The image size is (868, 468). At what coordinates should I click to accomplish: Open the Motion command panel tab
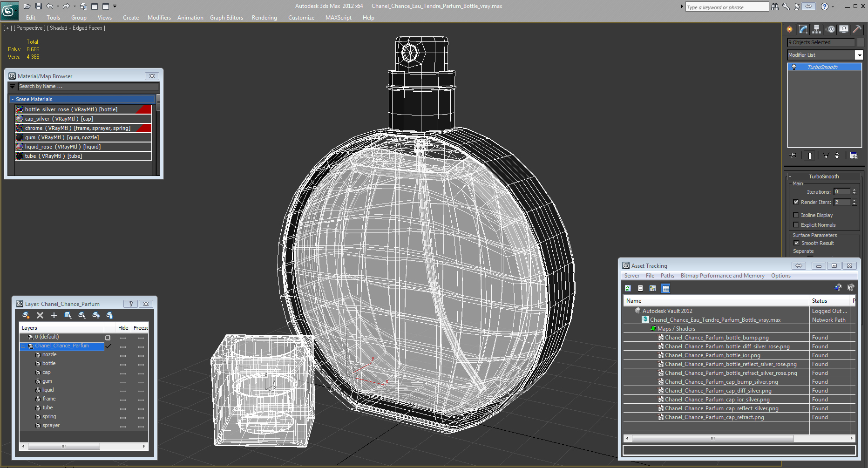click(x=831, y=29)
